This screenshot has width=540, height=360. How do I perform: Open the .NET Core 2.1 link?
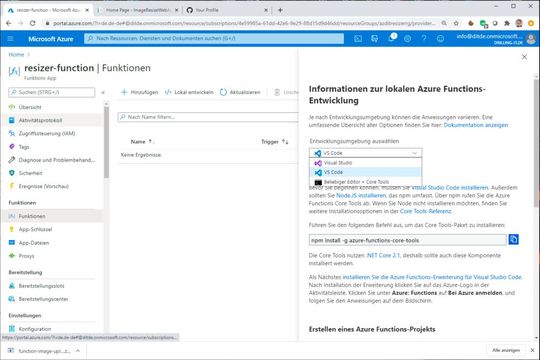[383, 256]
